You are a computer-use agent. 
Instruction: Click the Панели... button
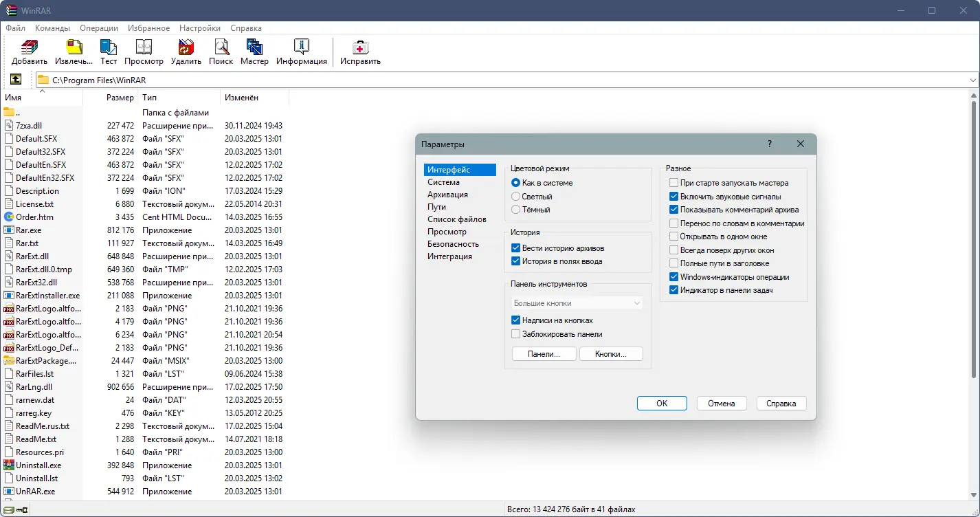coord(544,354)
